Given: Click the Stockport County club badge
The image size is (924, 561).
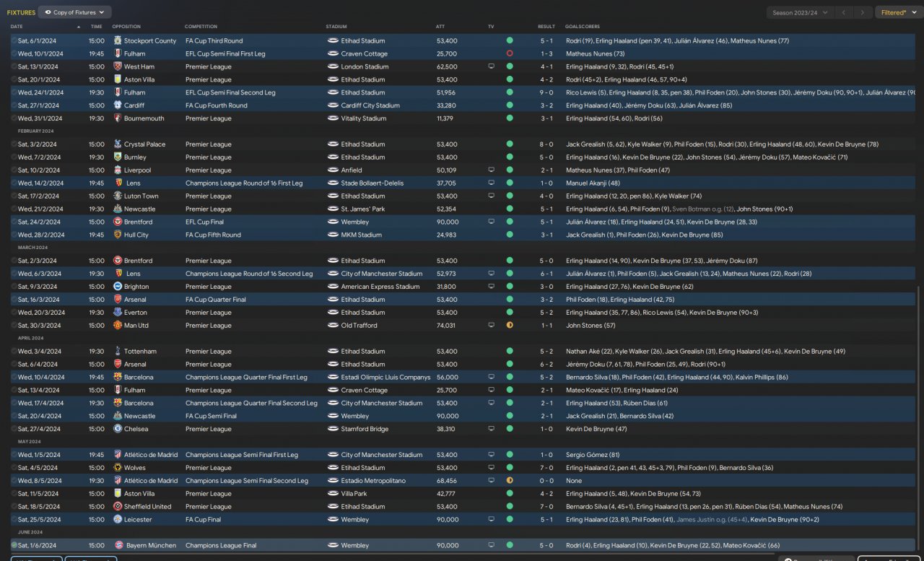Looking at the screenshot, I should click(118, 41).
